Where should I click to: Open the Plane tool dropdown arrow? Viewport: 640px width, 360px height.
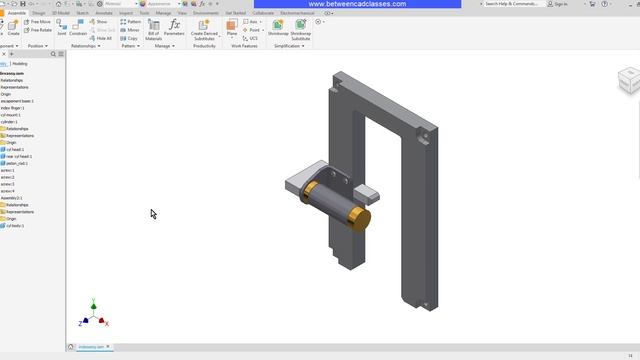click(x=232, y=38)
